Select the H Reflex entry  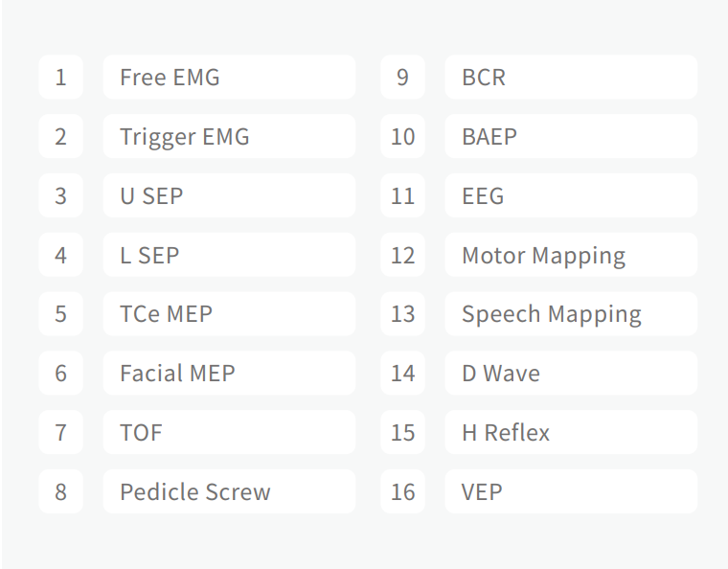[570, 432]
